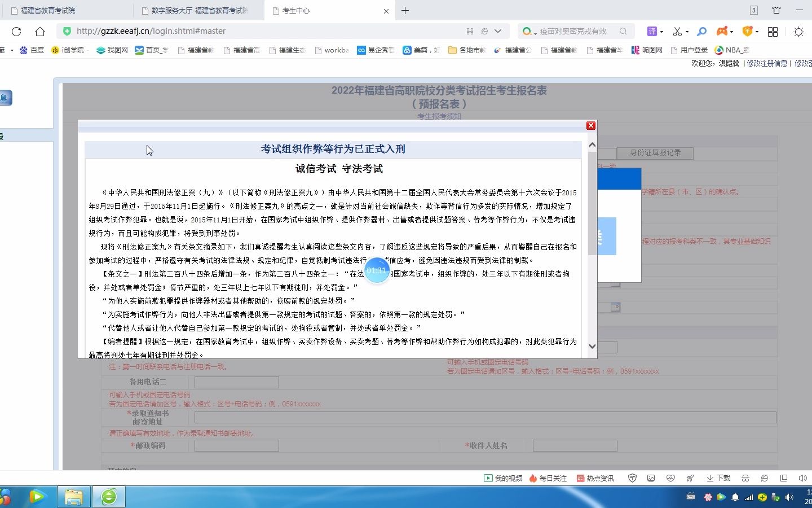
Task: Toggle the night mode sun icon
Action: pyautogui.click(x=798, y=32)
